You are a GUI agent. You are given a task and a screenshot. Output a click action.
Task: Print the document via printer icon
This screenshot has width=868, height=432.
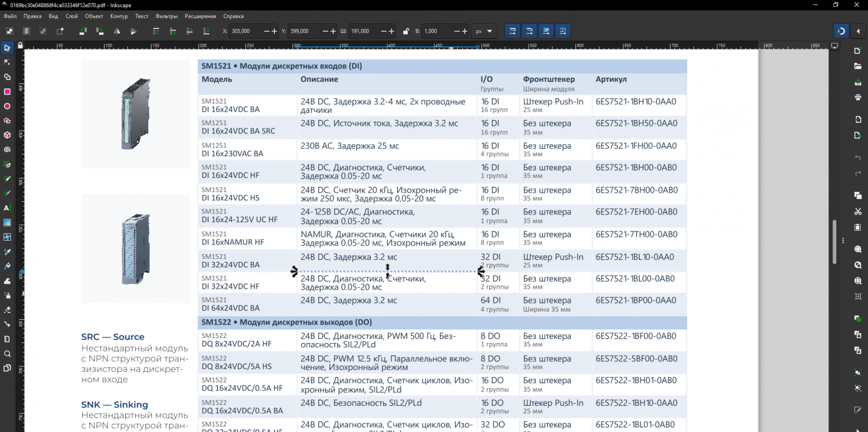[858, 97]
